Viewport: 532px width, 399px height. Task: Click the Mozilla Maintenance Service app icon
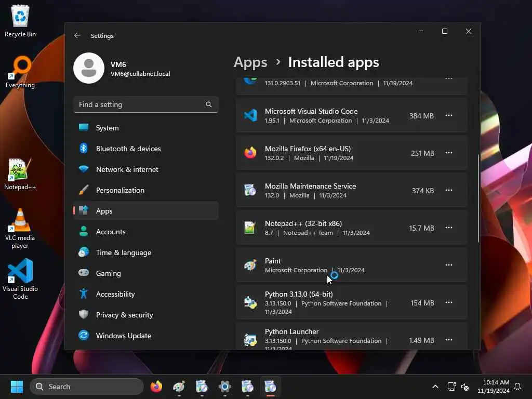pos(250,190)
